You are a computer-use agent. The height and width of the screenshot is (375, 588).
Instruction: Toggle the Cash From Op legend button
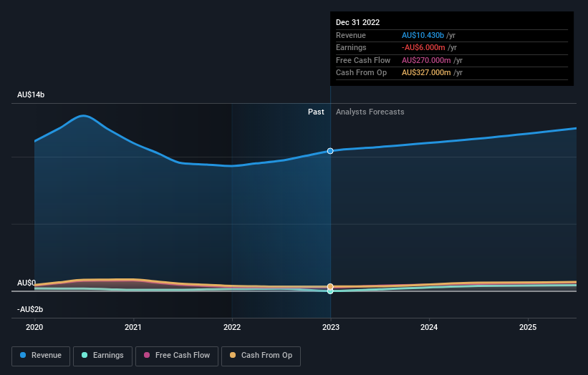[261, 356]
